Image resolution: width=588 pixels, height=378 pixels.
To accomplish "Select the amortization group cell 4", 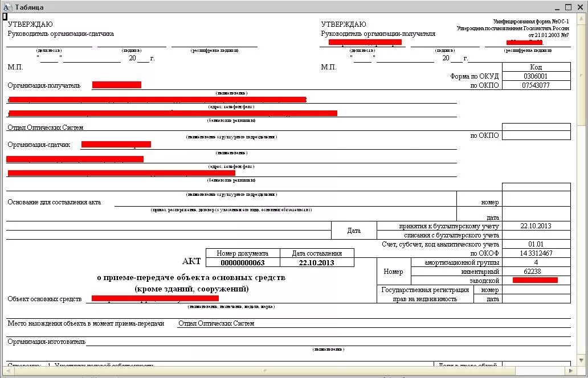I will (x=536, y=262).
